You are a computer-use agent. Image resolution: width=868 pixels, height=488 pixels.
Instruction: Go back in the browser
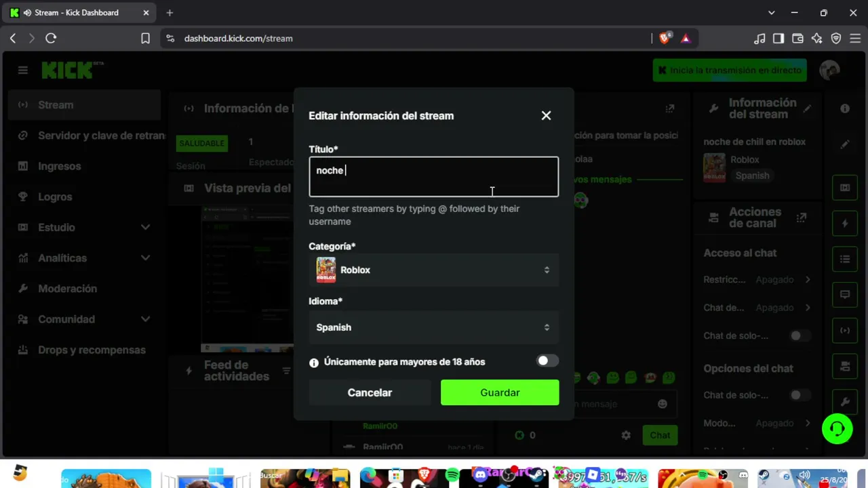pyautogui.click(x=13, y=39)
